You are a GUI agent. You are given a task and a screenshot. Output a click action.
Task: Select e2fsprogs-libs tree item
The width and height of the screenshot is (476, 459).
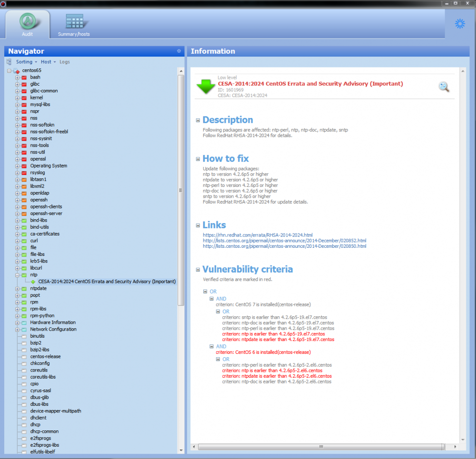45,445
